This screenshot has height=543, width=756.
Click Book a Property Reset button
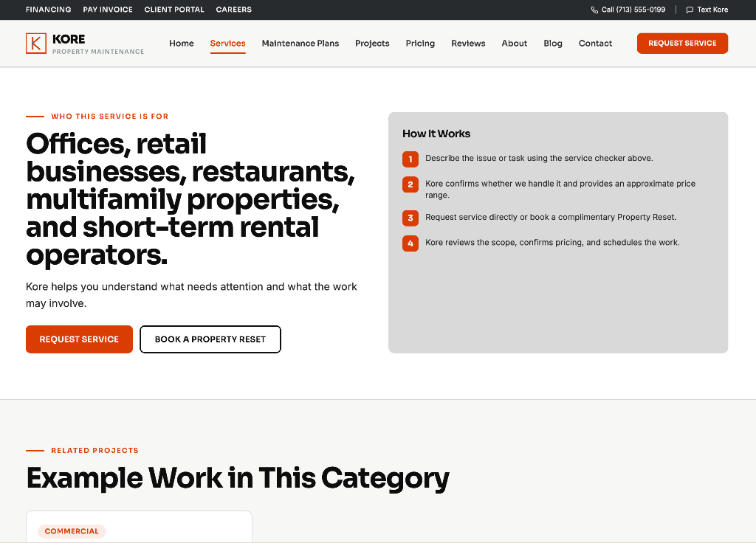[210, 339]
